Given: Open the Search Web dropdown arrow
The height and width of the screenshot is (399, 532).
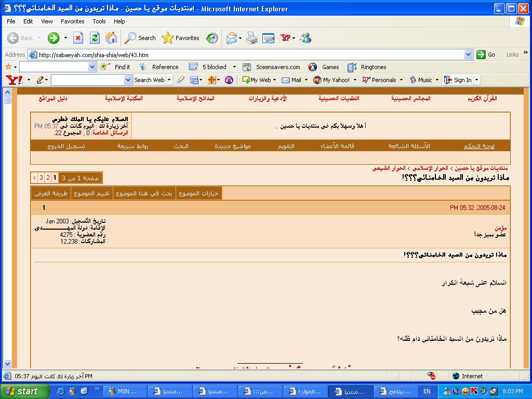Looking at the screenshot, I should click(x=169, y=80).
